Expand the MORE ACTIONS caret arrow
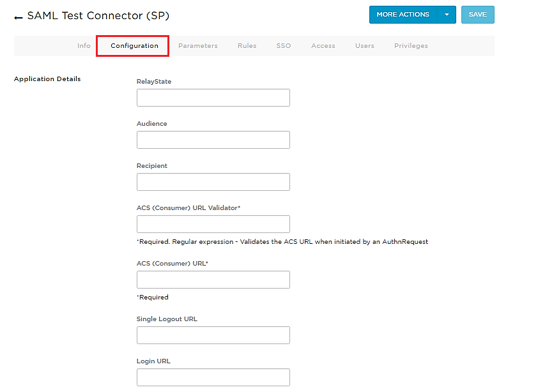This screenshot has height=392, width=538. [x=447, y=14]
